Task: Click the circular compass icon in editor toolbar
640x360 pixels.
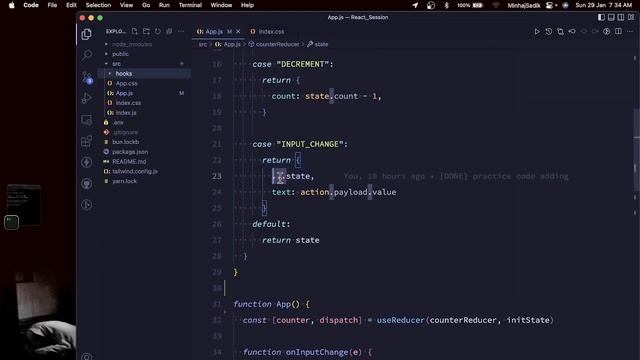Action: pos(607,31)
